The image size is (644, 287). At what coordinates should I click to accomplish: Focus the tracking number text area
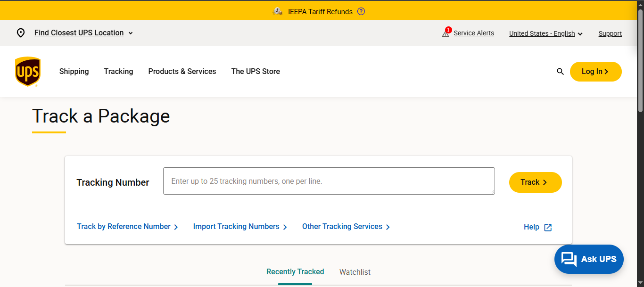pos(329,181)
